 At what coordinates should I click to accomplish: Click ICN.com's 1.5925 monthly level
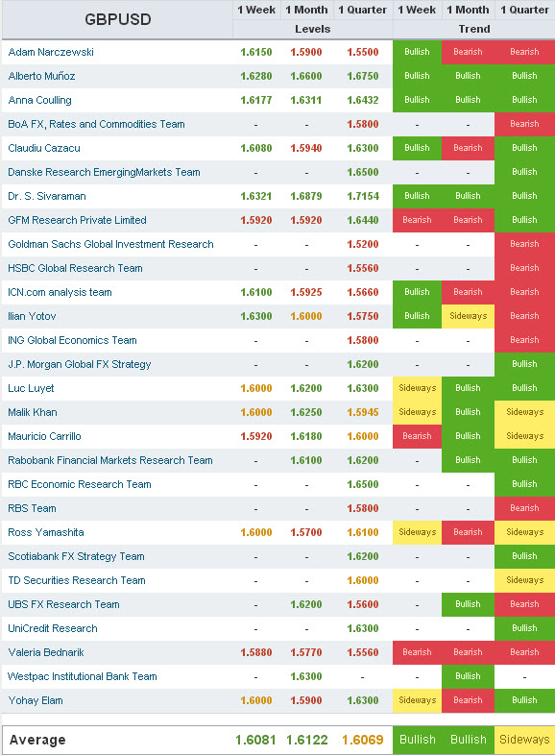306,293
